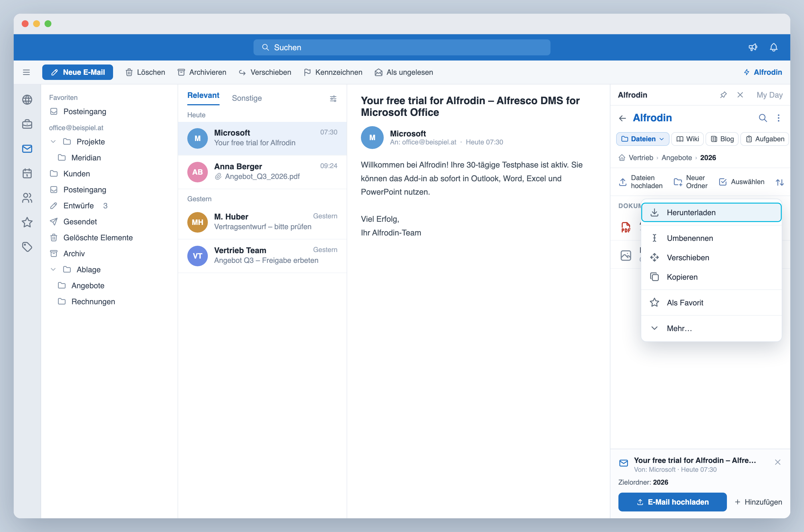Click Verschieben in the top toolbar
This screenshot has height=532, width=804.
coord(265,72)
